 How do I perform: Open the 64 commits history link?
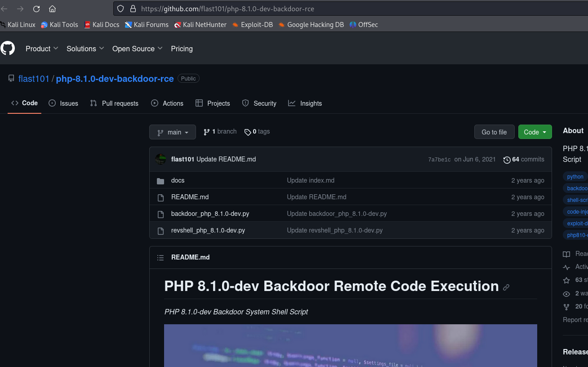click(524, 160)
